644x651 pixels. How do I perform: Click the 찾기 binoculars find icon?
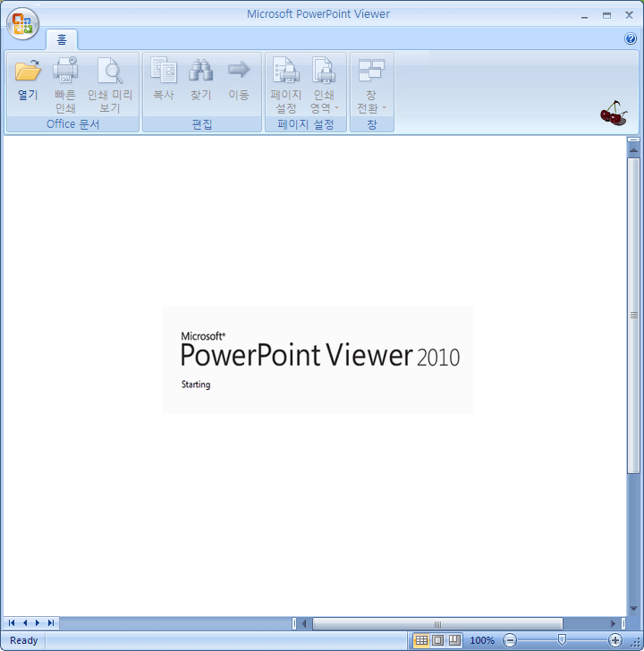tap(201, 70)
